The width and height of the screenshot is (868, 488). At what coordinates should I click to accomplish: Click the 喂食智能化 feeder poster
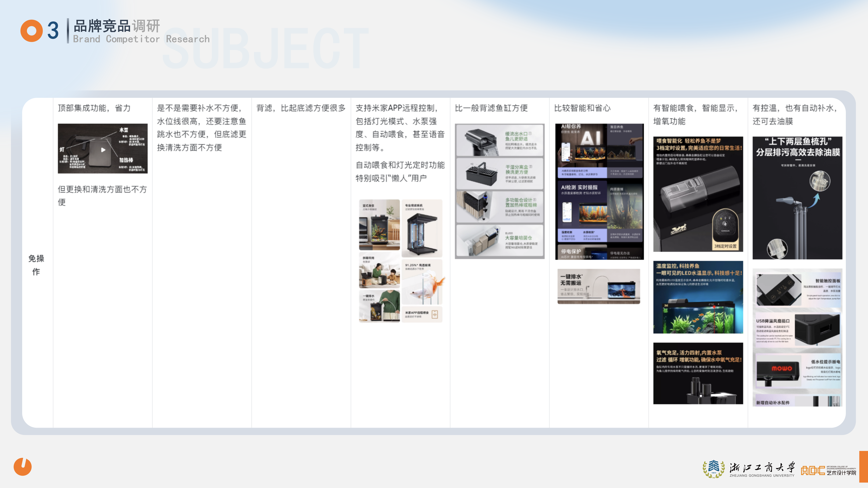(x=698, y=194)
